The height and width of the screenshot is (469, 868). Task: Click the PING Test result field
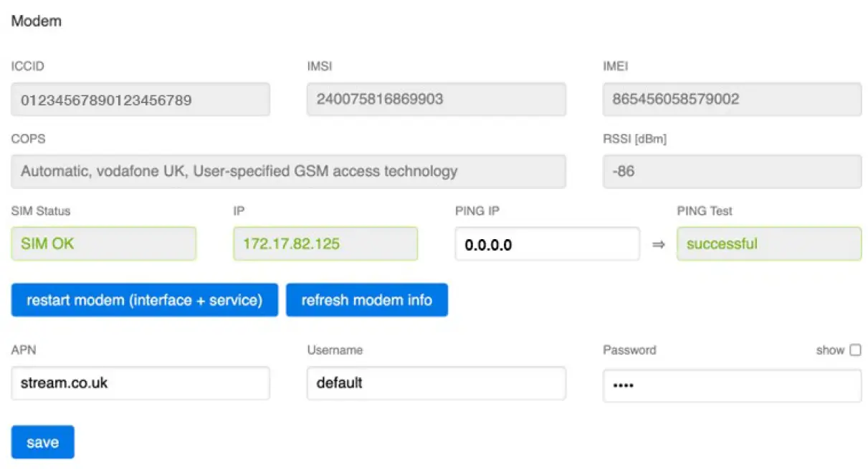pyautogui.click(x=768, y=244)
